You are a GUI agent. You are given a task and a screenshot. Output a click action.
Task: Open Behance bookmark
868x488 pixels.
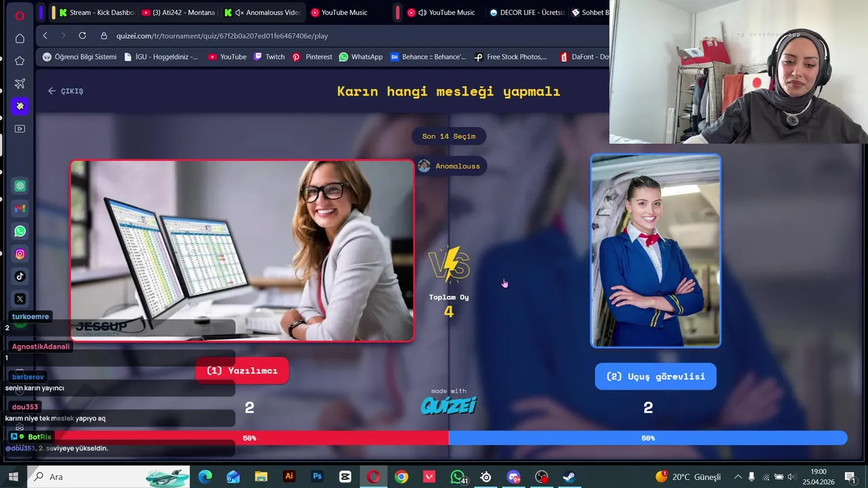point(428,57)
